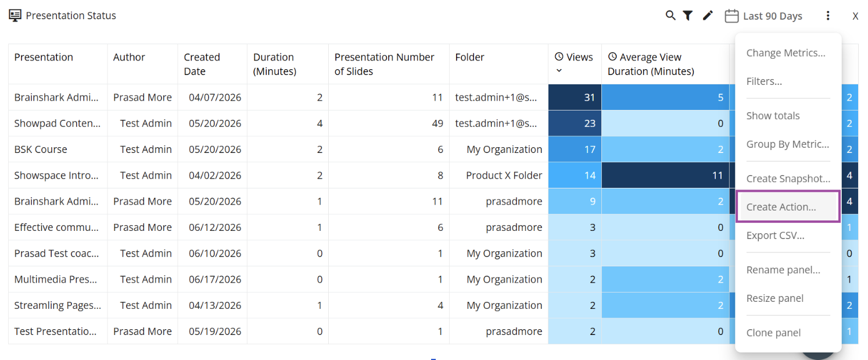Click clock icon beside Average View Duration
The image size is (868, 360).
point(612,57)
